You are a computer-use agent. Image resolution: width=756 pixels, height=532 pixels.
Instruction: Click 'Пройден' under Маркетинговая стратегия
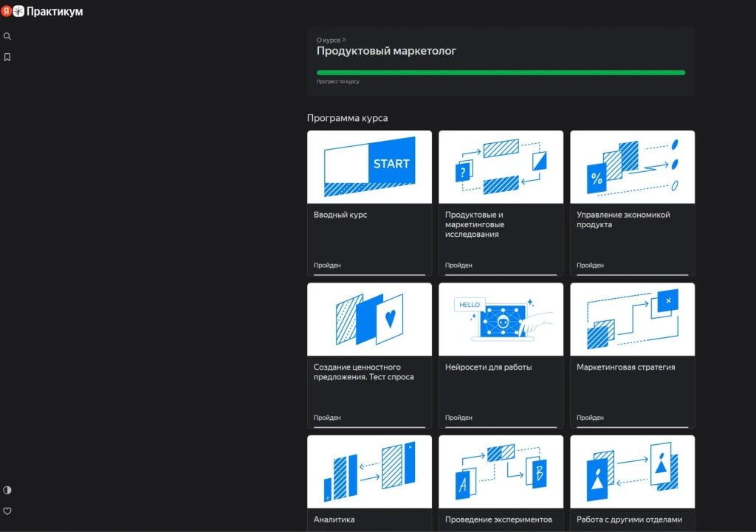click(x=590, y=418)
